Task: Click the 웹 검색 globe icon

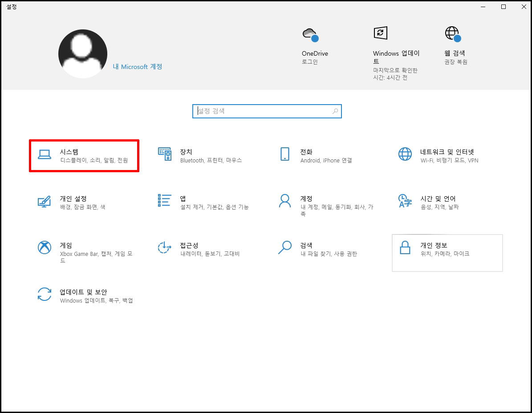Action: click(453, 34)
